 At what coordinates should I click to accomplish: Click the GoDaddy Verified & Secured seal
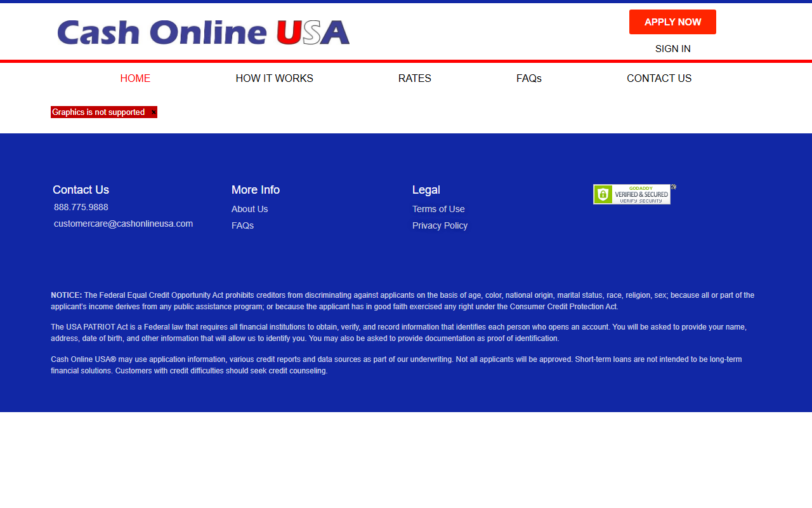632,194
